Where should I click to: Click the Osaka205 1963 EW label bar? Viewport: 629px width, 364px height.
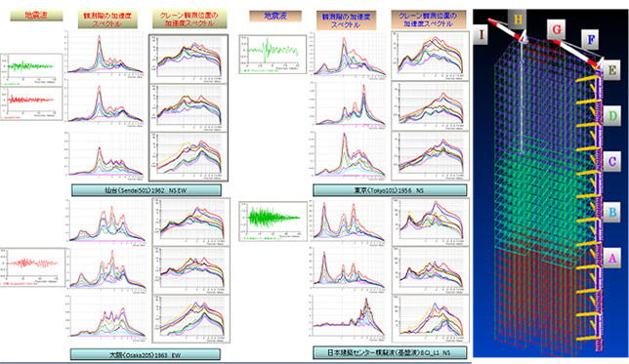point(146,354)
